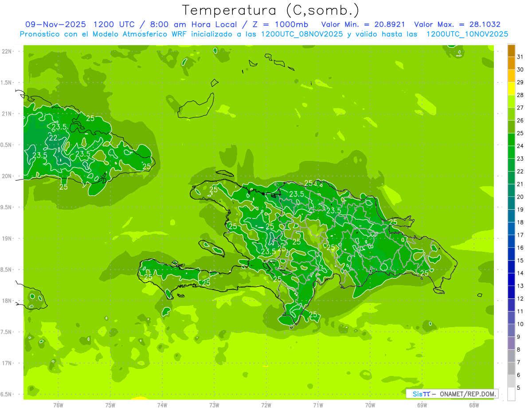Screen dimensions: 532x411
Task: Click the '8.5N' latitude label
Action: click(x=6, y=270)
